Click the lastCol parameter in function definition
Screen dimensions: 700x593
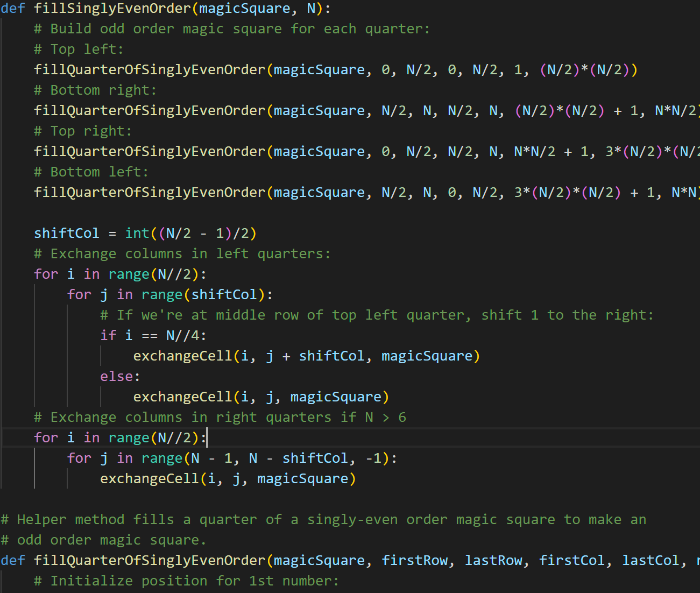[x=650, y=561]
